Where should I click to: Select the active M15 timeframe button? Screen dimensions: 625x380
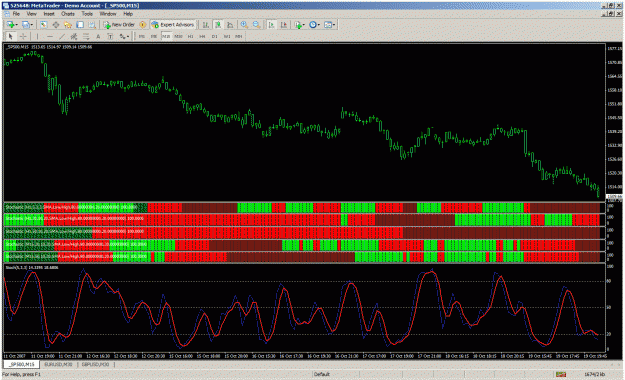coord(166,37)
